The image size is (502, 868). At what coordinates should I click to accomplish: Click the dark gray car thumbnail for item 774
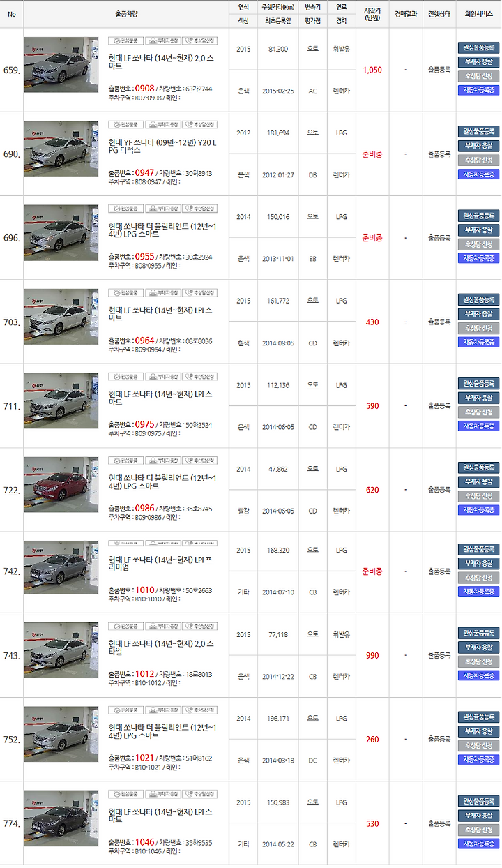tap(61, 814)
